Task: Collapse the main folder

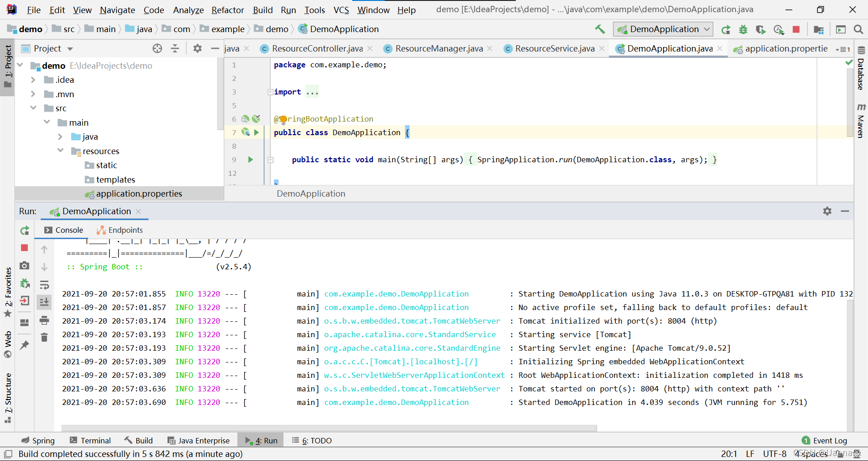Action: pos(47,122)
